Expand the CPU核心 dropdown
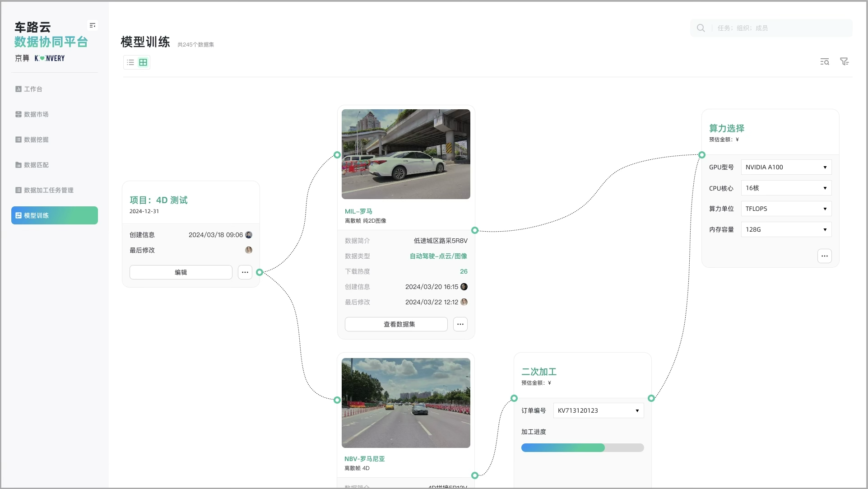The height and width of the screenshot is (489, 868). [786, 188]
